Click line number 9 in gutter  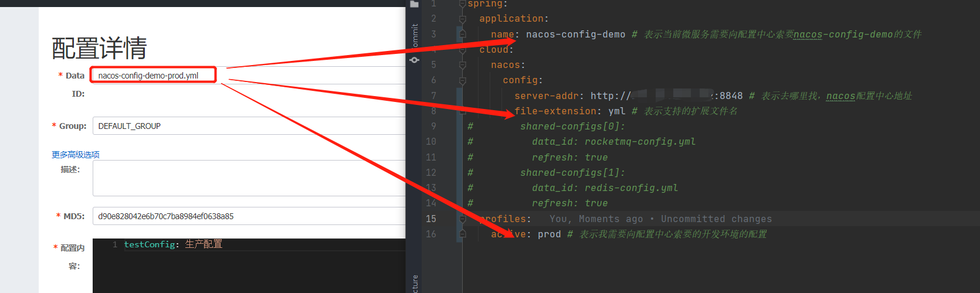(x=433, y=127)
